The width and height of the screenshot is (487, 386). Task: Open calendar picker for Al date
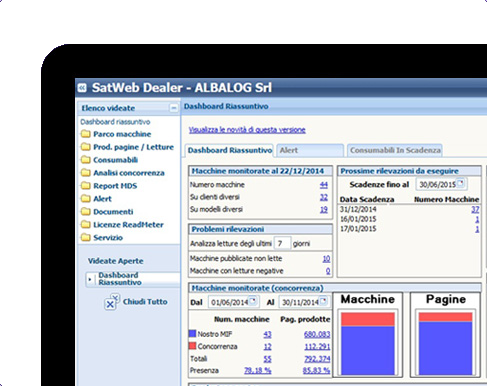(x=324, y=301)
